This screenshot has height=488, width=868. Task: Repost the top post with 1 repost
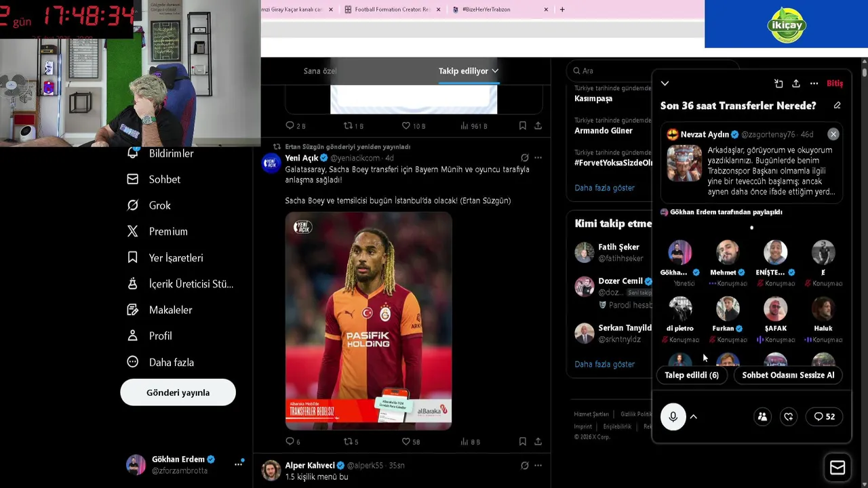[353, 125]
